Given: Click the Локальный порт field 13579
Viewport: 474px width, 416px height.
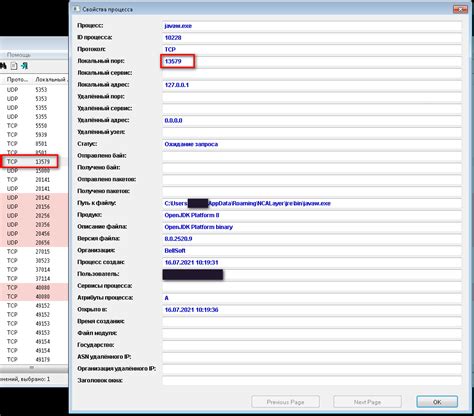Looking at the screenshot, I should [x=312, y=61].
